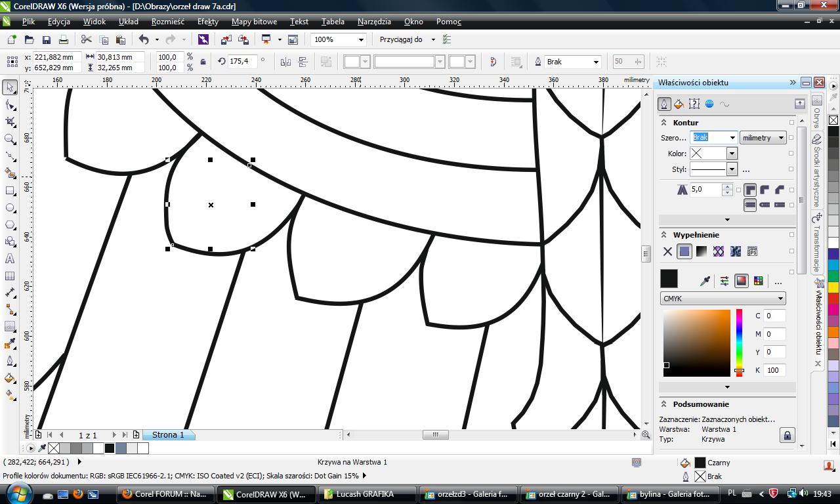Select the Table tool in the toolbox
The width and height of the screenshot is (840, 504).
click(10, 276)
